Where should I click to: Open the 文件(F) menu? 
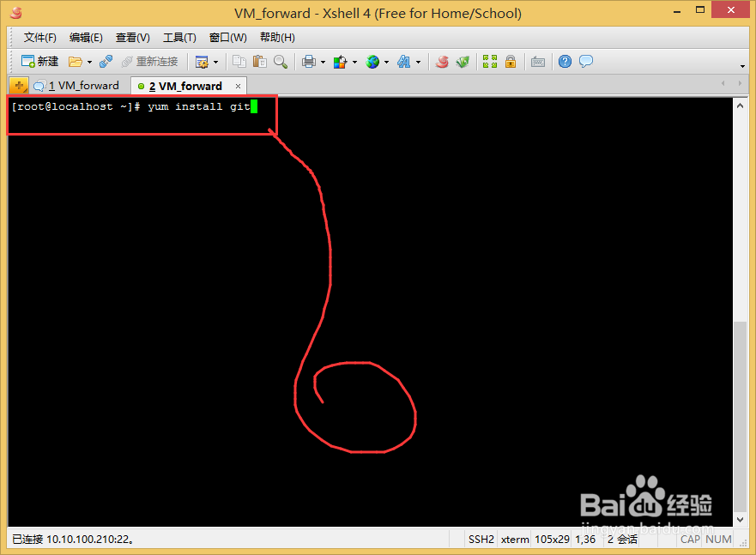pos(40,38)
